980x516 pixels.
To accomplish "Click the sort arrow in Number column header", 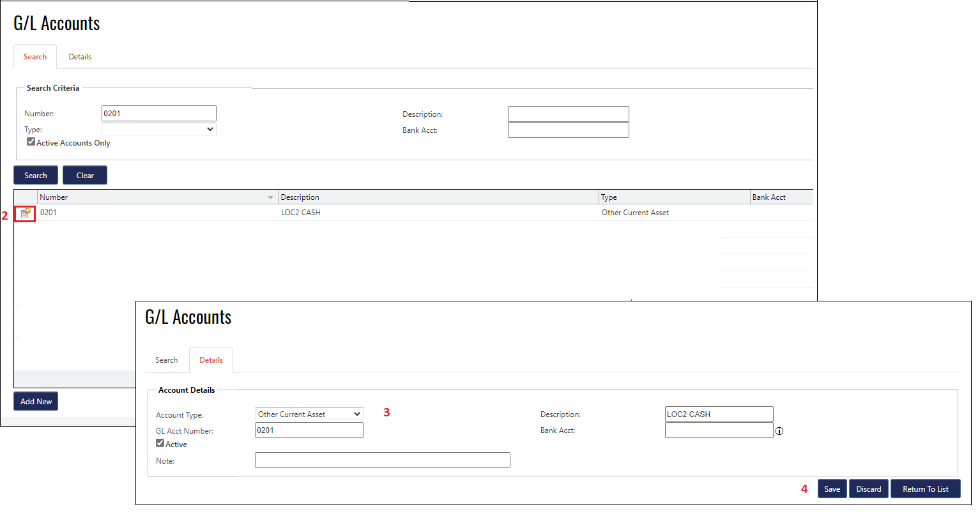I will [270, 198].
